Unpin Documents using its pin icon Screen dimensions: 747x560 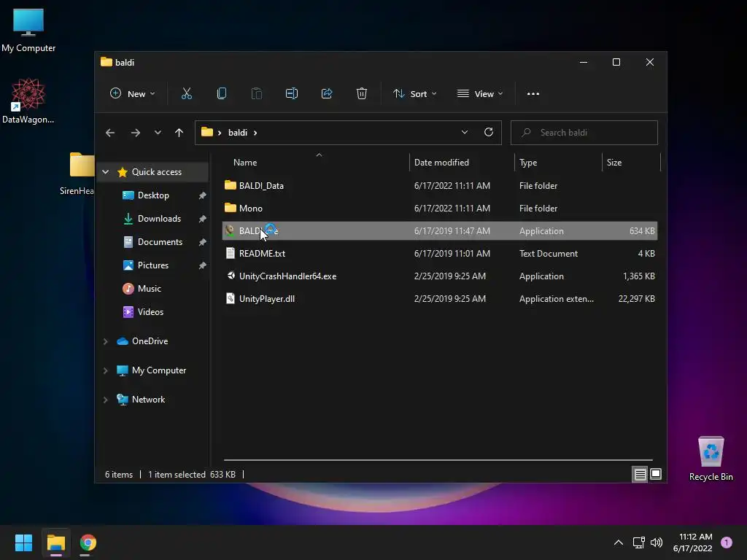tap(203, 242)
